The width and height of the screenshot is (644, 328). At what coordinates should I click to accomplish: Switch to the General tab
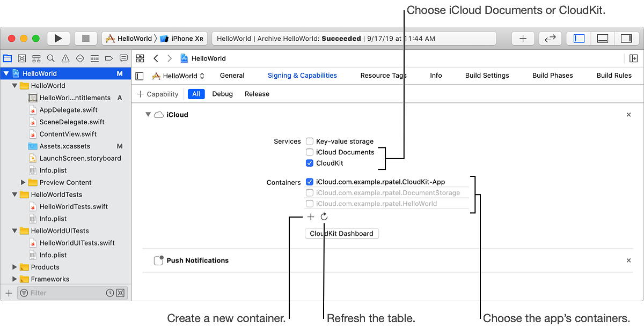[x=232, y=76]
